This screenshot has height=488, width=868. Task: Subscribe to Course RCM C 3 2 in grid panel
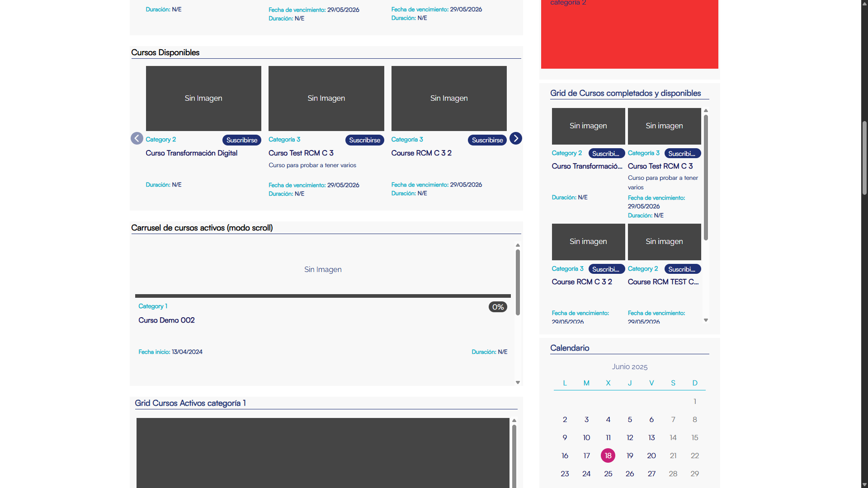607,269
